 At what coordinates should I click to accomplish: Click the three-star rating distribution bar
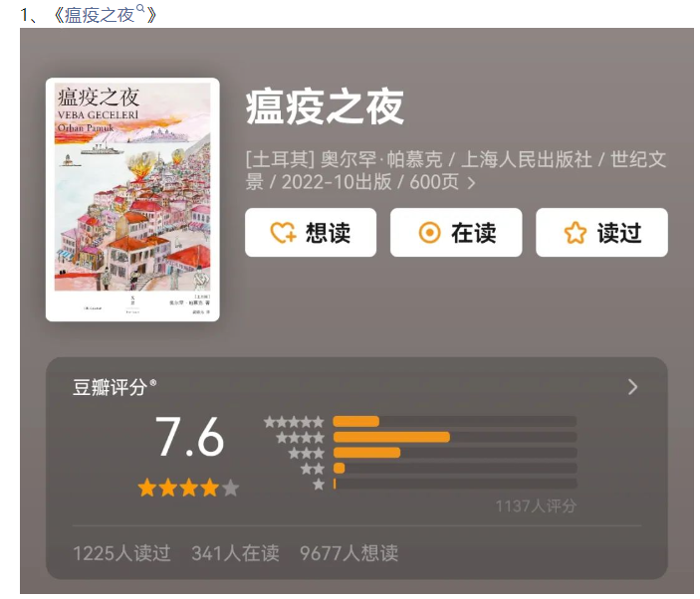(455, 453)
